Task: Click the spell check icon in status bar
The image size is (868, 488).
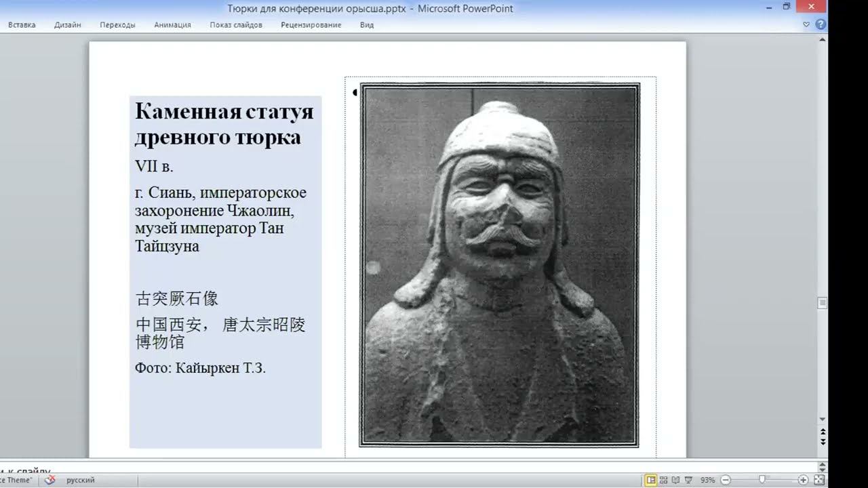Action: coord(49,480)
